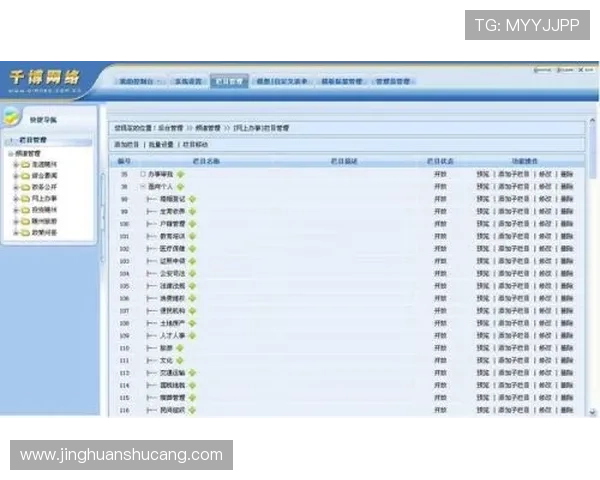This screenshot has height=480, width=600.
Task: Click 删除 in the 医疗保健 row
Action: point(567,249)
